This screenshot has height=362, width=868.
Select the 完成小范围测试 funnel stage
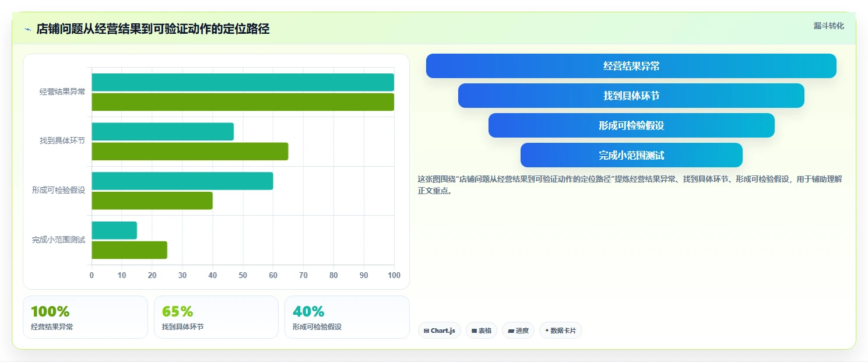pyautogui.click(x=631, y=155)
